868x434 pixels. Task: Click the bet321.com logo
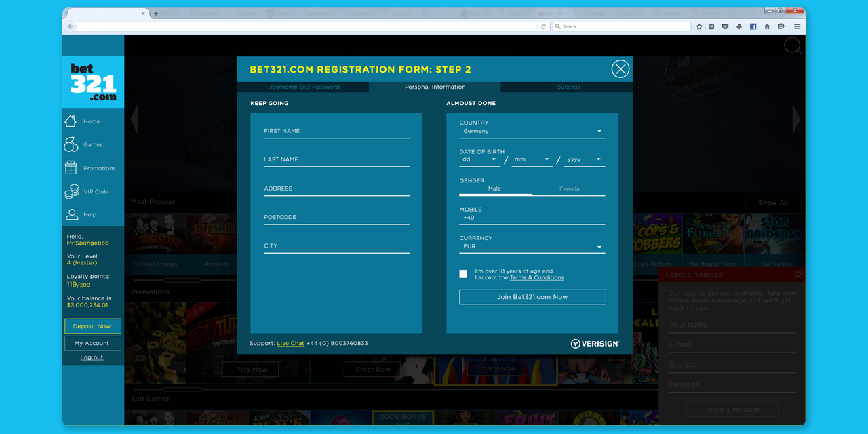(x=94, y=82)
